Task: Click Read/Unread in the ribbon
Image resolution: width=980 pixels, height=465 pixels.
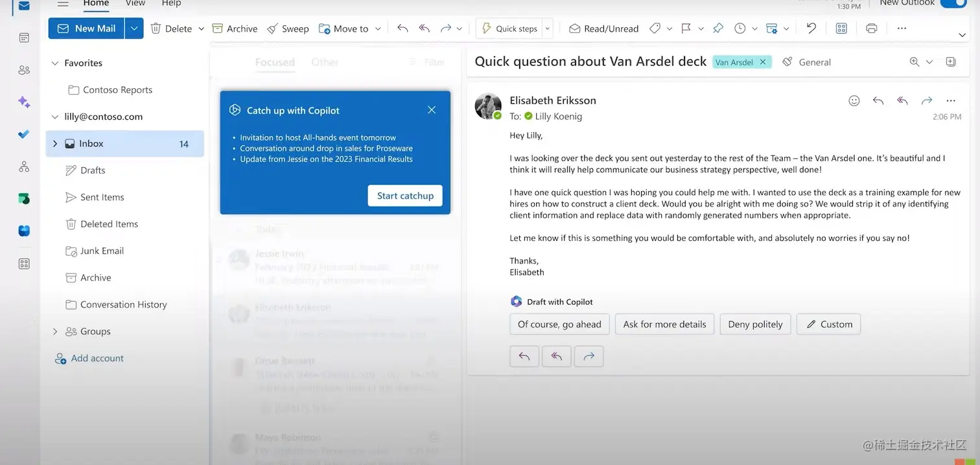Action: pos(603,28)
